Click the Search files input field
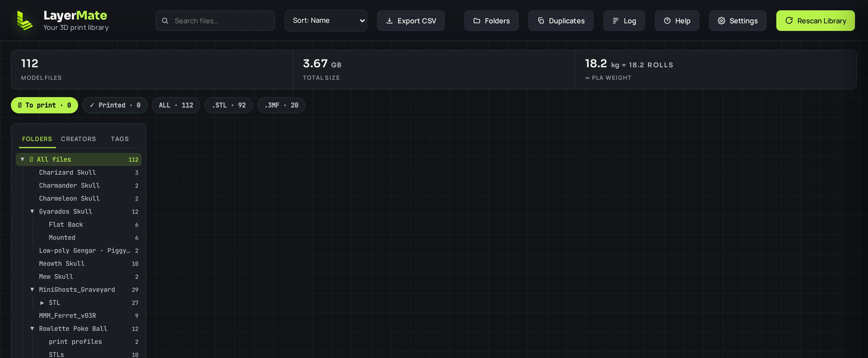The width and height of the screenshot is (868, 358). [x=215, y=21]
